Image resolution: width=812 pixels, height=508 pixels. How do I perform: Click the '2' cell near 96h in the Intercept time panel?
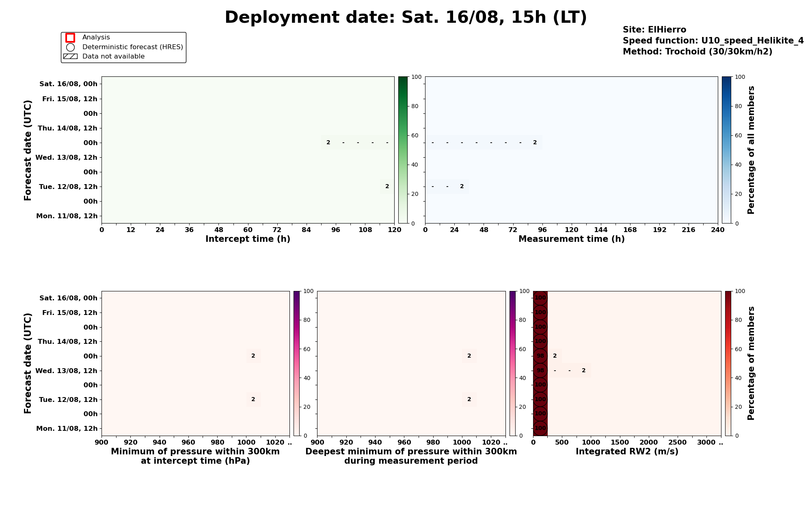point(328,143)
